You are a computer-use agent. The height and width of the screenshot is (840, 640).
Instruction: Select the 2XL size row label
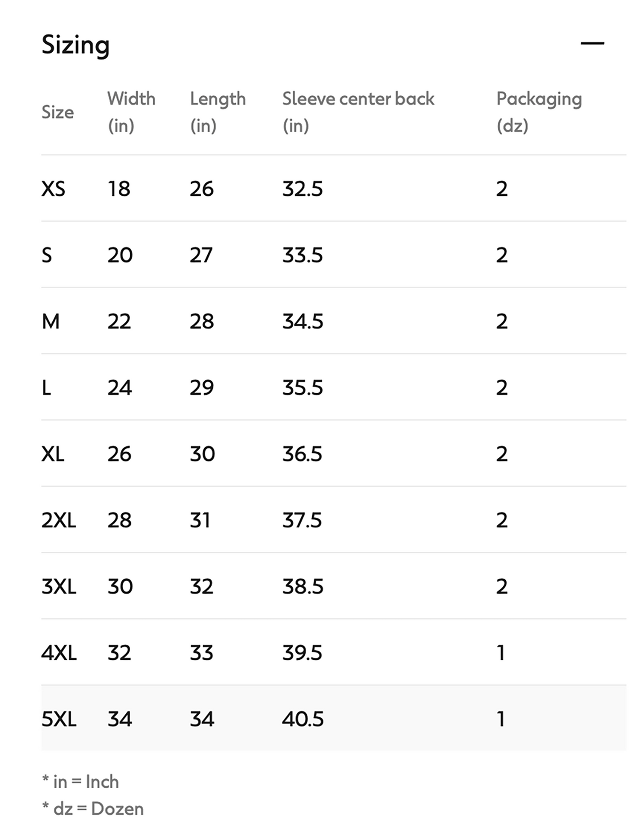point(58,520)
